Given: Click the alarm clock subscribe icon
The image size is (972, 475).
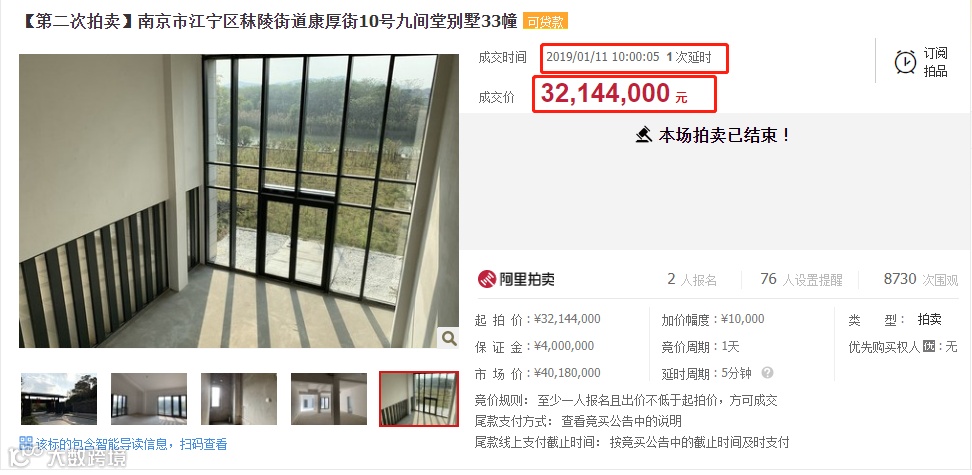Looking at the screenshot, I should click(x=906, y=62).
